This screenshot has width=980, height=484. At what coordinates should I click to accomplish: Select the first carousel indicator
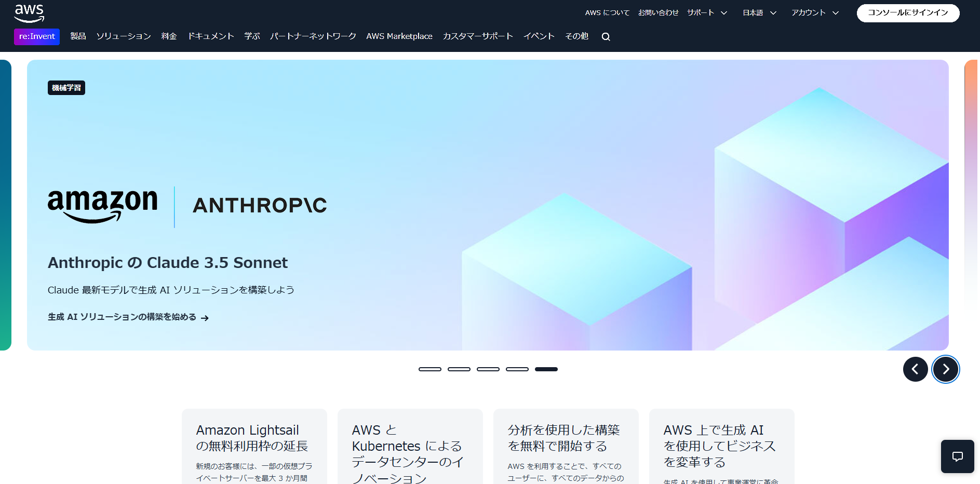tap(430, 369)
